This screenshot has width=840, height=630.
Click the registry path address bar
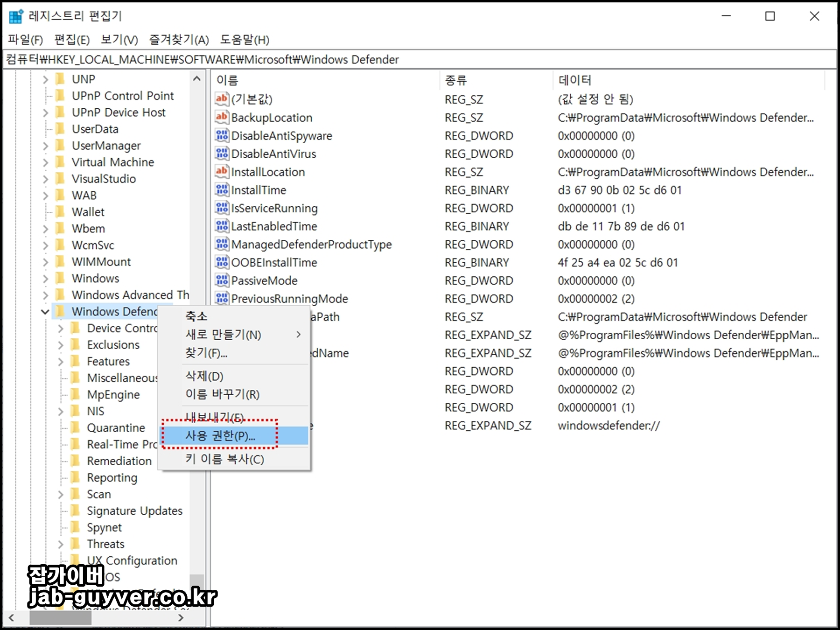[x=420, y=59]
